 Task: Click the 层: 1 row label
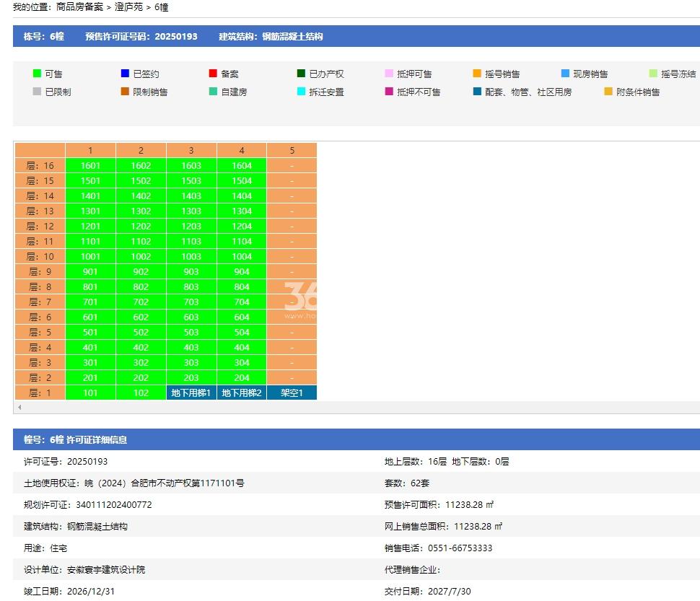click(x=40, y=393)
